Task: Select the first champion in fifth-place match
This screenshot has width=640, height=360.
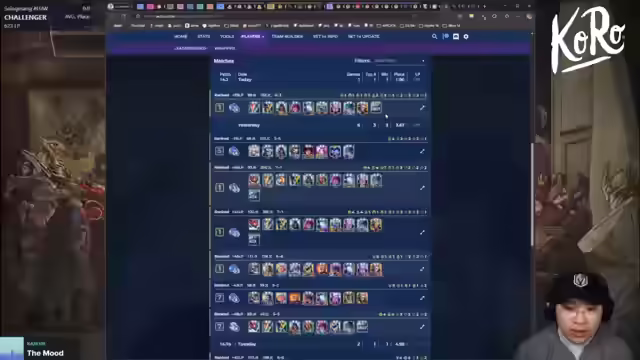Action: click(254, 151)
